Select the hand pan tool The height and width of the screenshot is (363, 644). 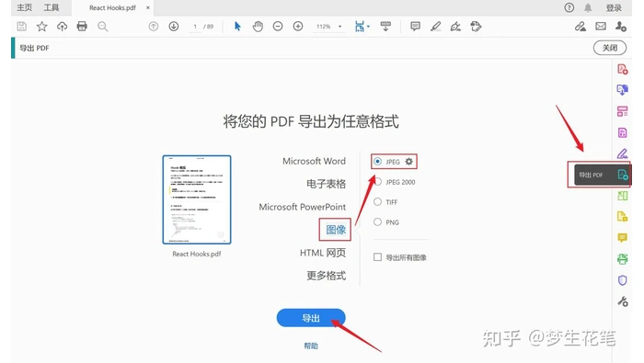pos(258,27)
